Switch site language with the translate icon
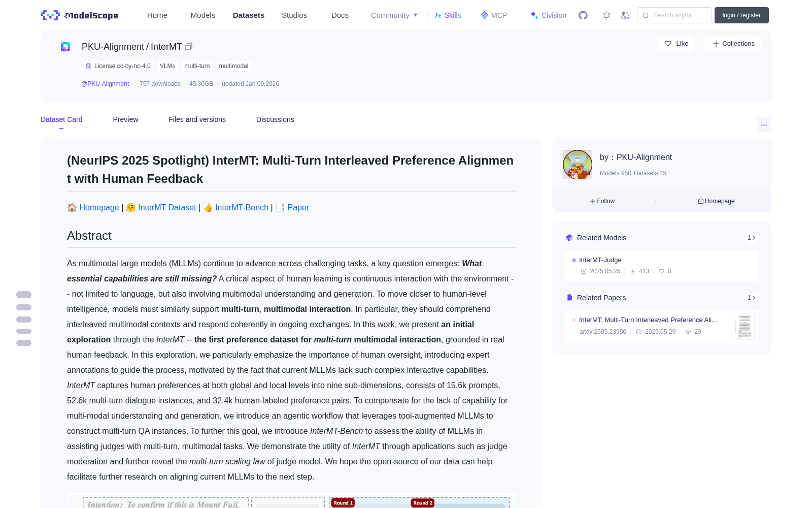This screenshot has width=812, height=508. (x=625, y=15)
